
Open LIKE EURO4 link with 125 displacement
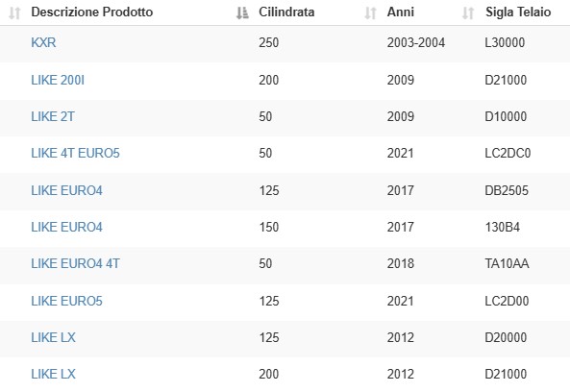[x=67, y=190]
